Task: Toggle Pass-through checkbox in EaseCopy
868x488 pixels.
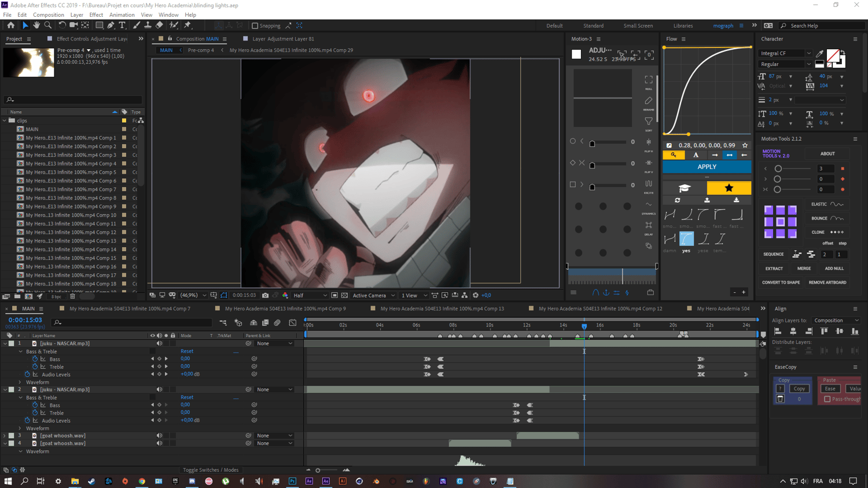Action: point(827,399)
